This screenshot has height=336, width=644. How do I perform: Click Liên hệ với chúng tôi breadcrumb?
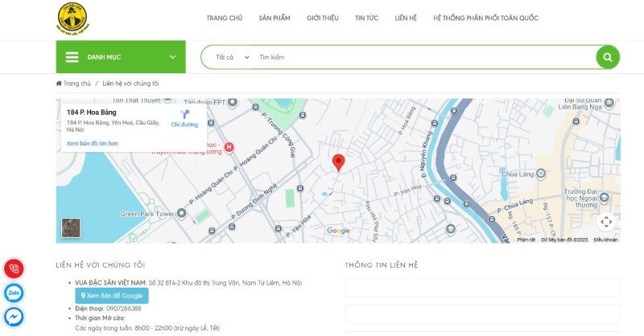pyautogui.click(x=130, y=84)
